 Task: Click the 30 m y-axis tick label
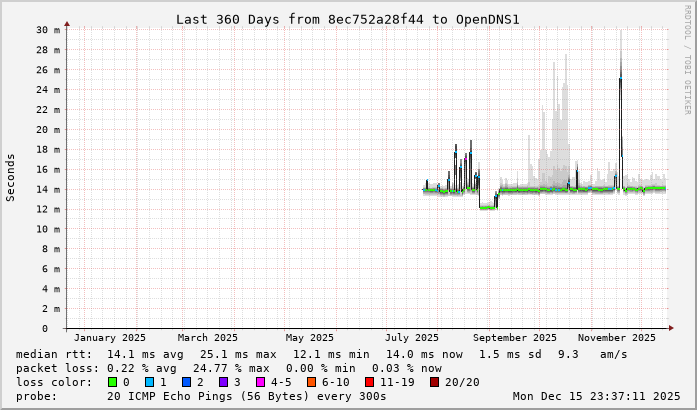[49, 30]
